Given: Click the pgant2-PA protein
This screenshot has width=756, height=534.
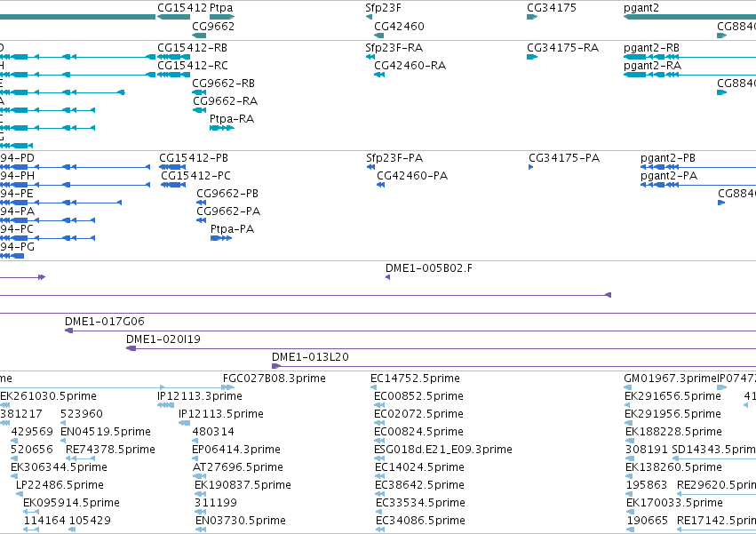Looking at the screenshot, I should (x=669, y=176).
